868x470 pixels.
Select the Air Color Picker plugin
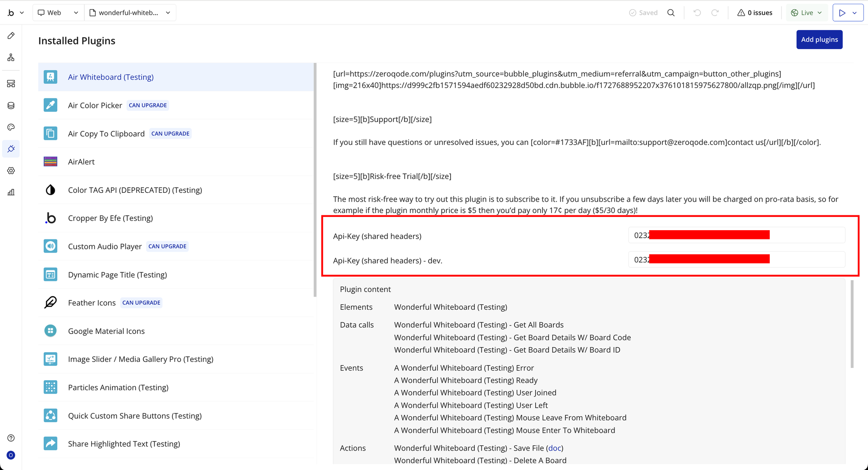[x=95, y=106]
